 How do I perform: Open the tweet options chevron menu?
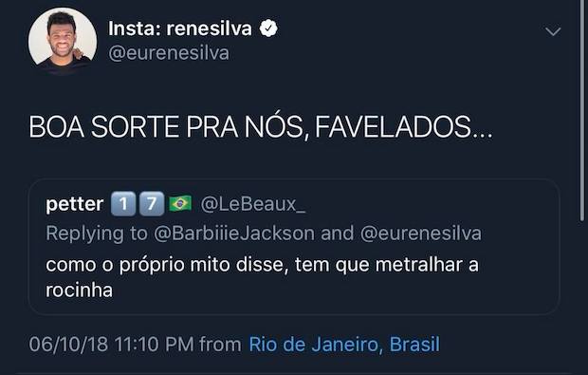point(553,31)
